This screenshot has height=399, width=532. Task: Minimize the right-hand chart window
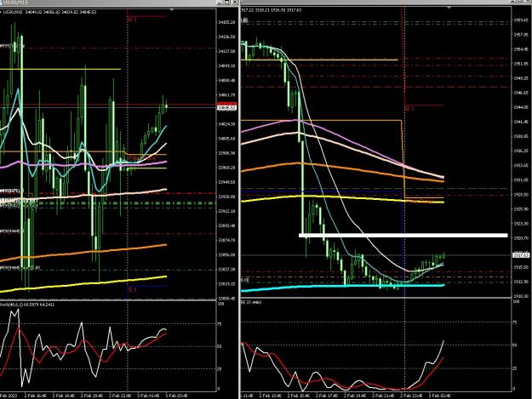point(512,2)
